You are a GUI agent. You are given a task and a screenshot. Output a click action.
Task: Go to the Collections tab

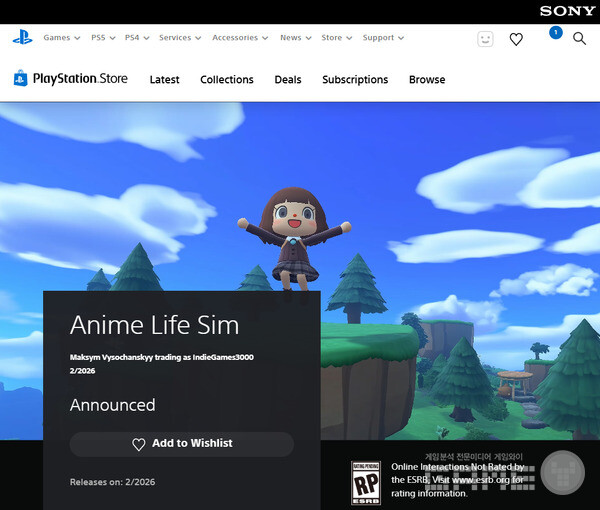point(227,80)
